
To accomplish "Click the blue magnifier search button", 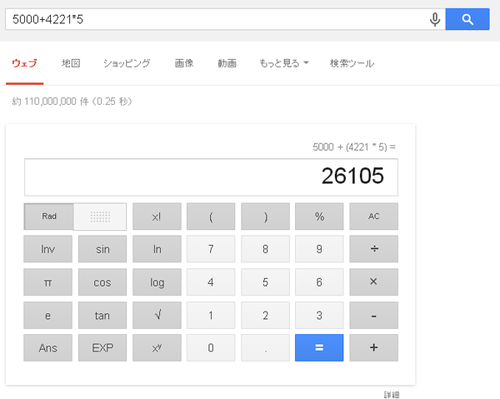I will coord(467,20).
